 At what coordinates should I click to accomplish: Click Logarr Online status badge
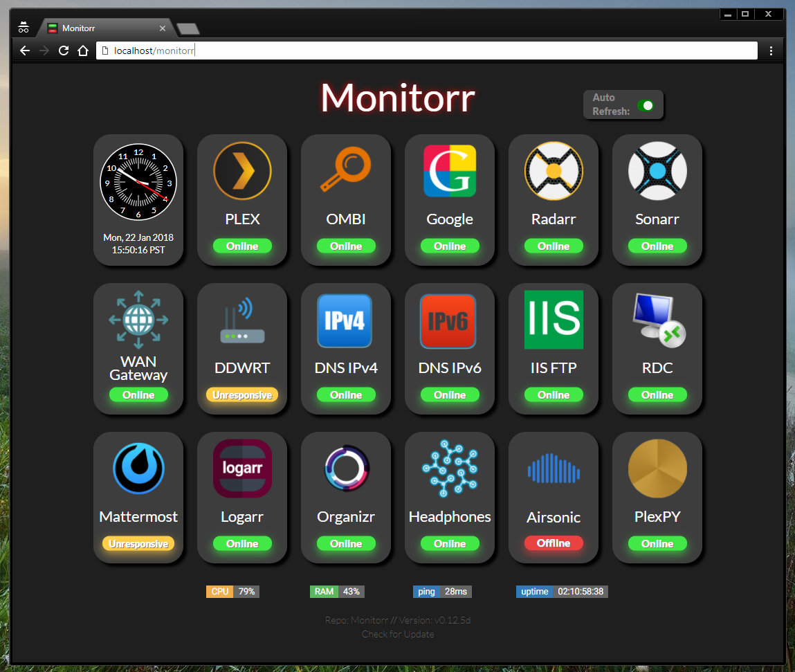coord(242,544)
